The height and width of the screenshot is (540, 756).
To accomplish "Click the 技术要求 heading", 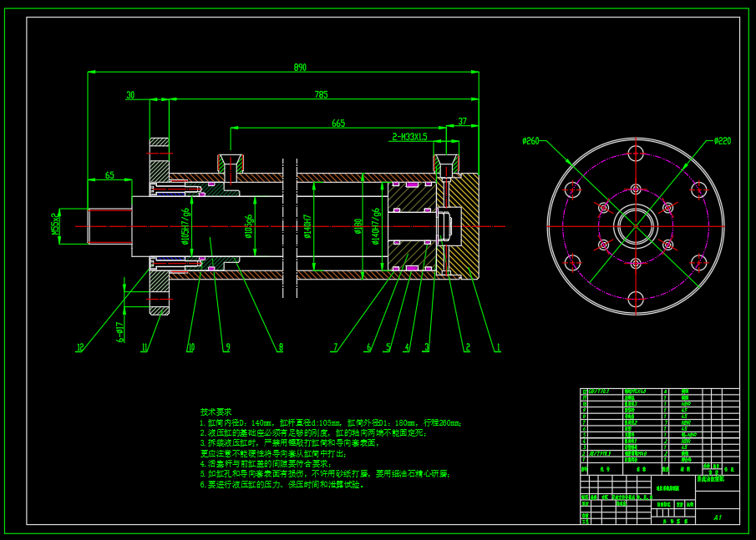I will (x=216, y=412).
